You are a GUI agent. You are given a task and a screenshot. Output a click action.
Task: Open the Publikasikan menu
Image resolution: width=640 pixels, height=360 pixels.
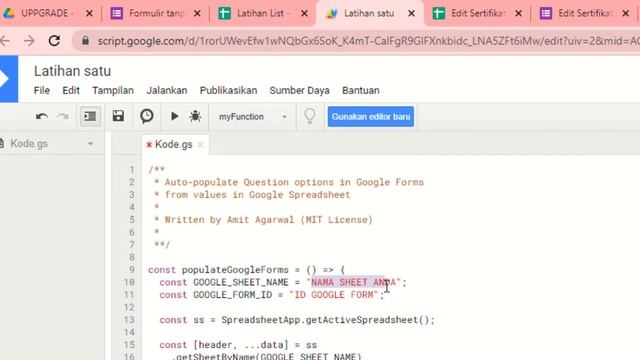pyautogui.click(x=228, y=90)
